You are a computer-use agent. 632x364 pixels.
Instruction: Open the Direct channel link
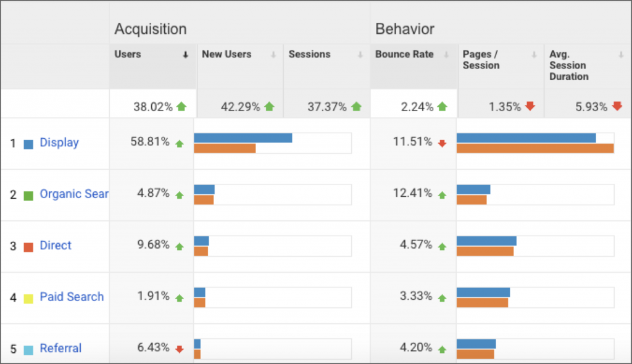[56, 245]
